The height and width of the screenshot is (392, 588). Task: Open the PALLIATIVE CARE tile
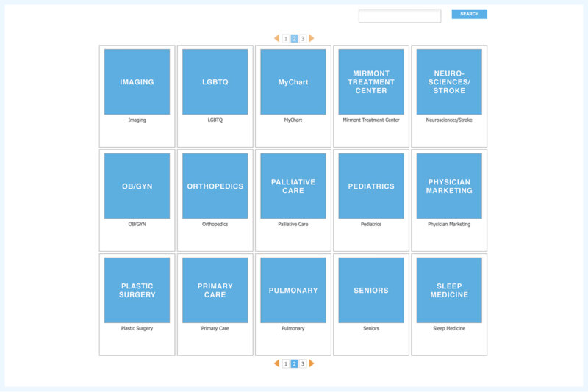click(293, 186)
